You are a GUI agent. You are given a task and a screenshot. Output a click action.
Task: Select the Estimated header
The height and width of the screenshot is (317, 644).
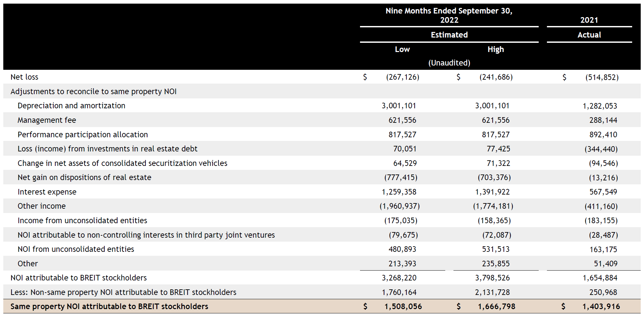(x=449, y=35)
